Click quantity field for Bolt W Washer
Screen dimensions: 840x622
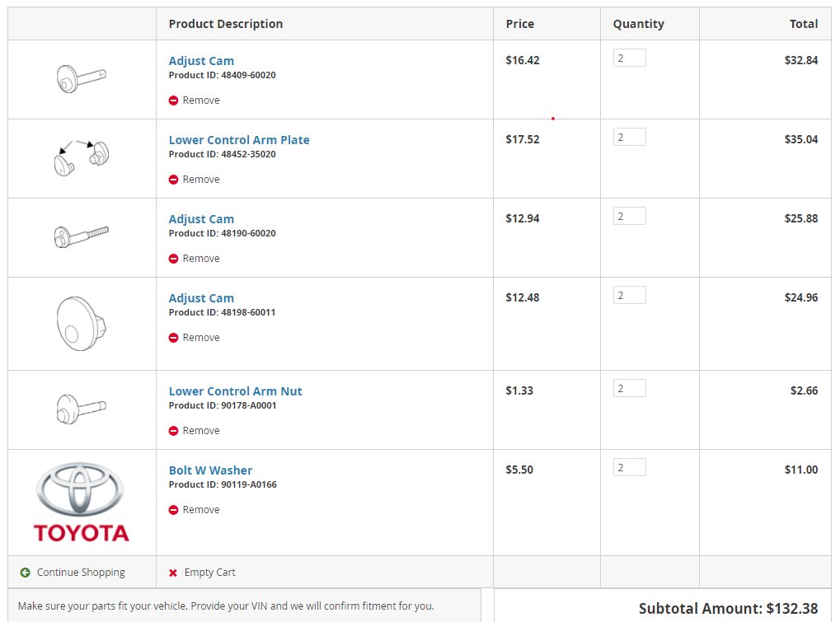pos(629,467)
